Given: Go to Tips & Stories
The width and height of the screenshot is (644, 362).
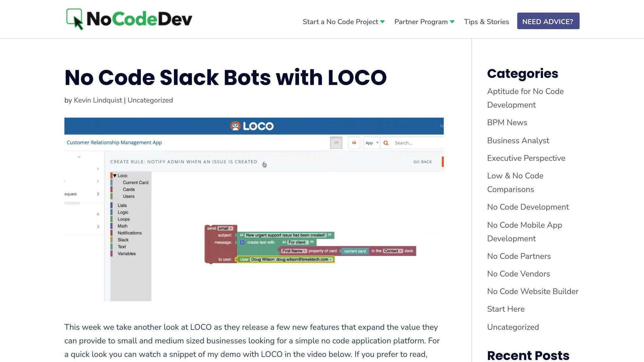Looking at the screenshot, I should point(486,22).
